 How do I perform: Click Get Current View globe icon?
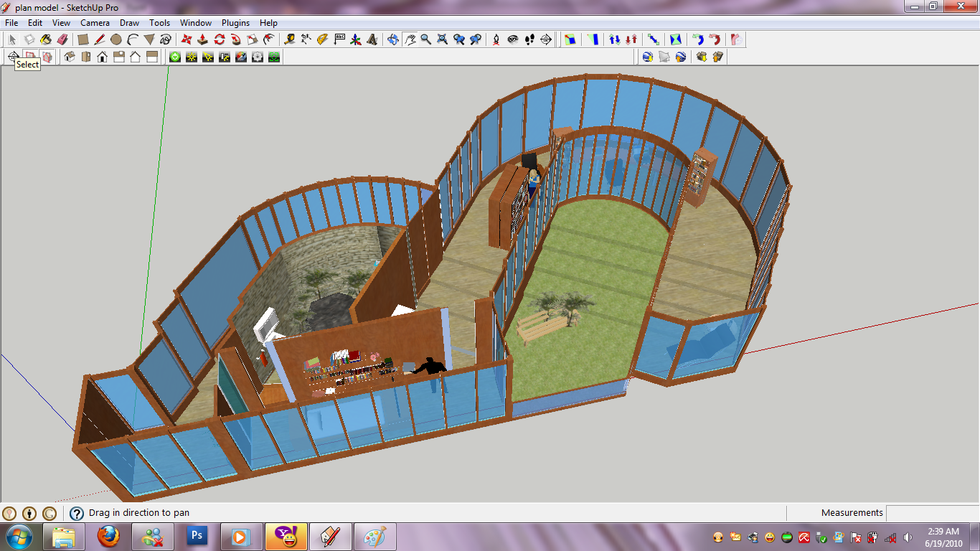[648, 57]
